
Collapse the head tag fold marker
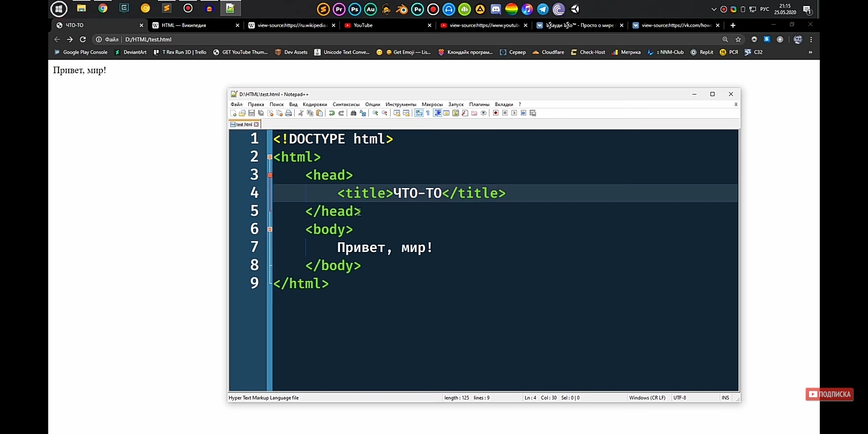click(x=269, y=175)
